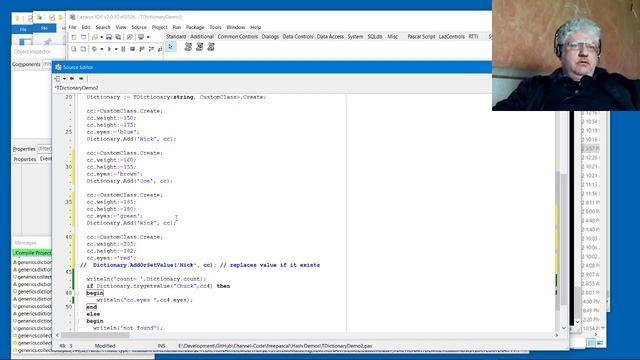Switch to the Dialogs palette tab
The height and width of the screenshot is (360, 640).
pyautogui.click(x=270, y=37)
